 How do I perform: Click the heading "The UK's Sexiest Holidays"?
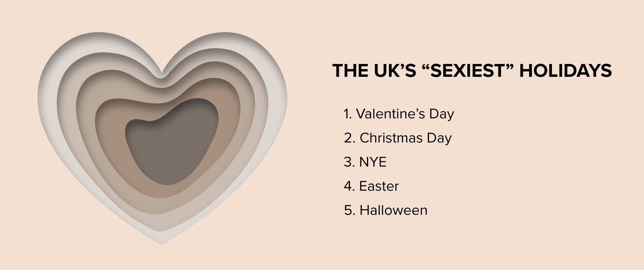[x=472, y=71]
